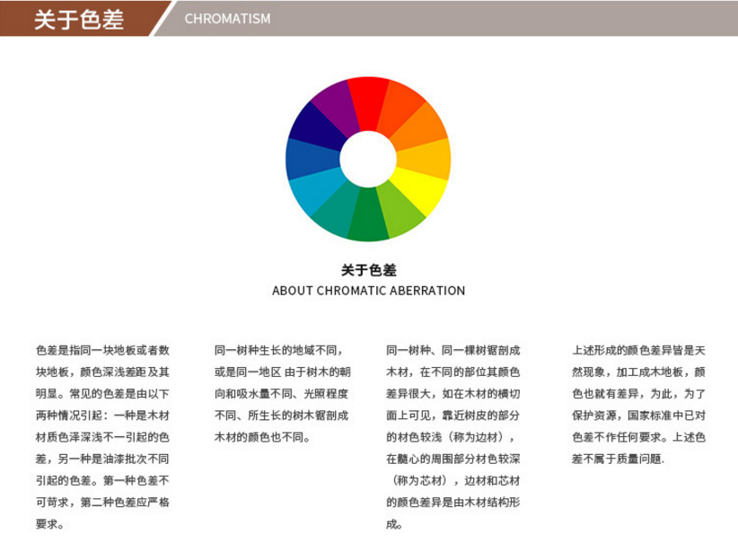Click the dark green color wheel segment
This screenshot has height=560, width=738.
368,216
